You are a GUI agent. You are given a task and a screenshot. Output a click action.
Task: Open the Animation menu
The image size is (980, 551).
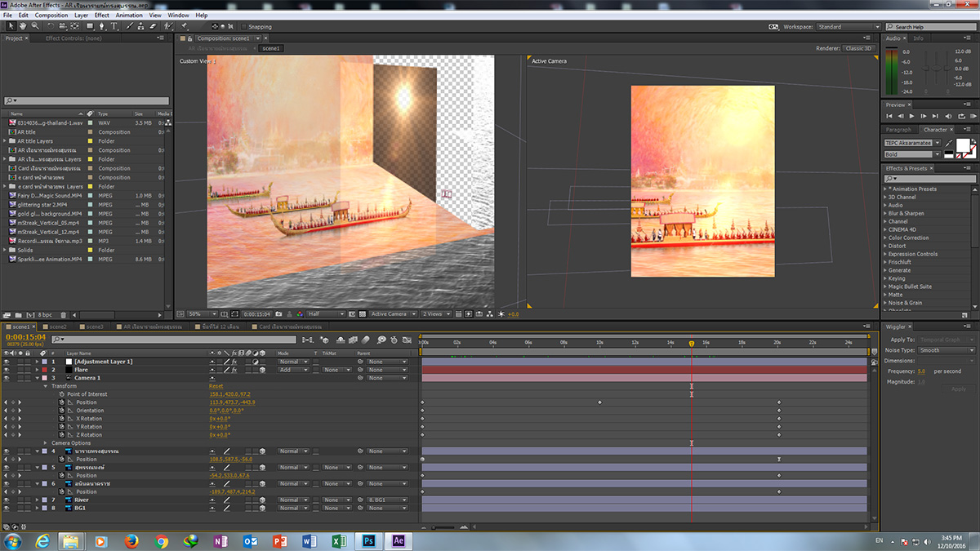click(x=128, y=16)
